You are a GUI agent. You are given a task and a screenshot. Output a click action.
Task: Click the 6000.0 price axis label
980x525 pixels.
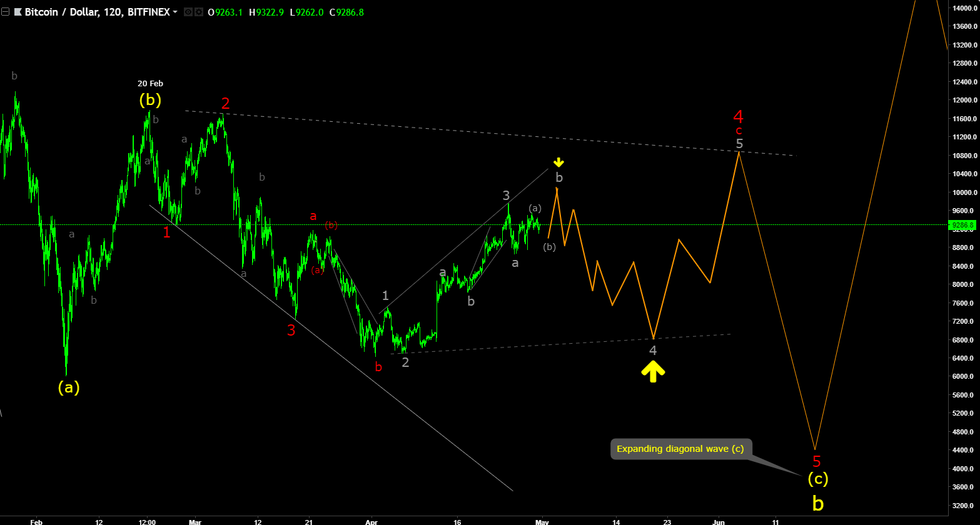(x=964, y=376)
